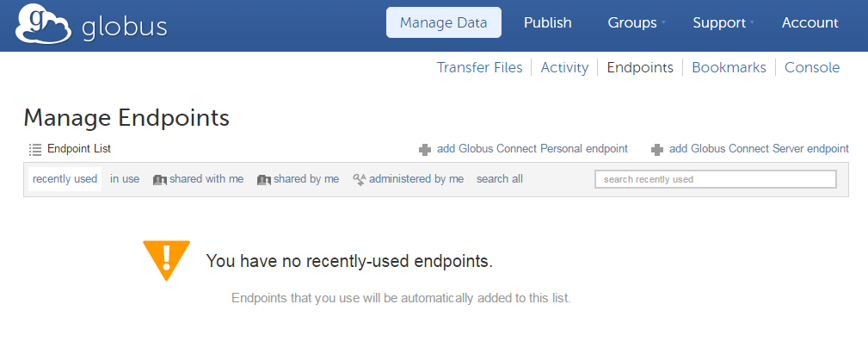Click the orange warning triangle icon
The image size is (868, 354).
click(166, 258)
